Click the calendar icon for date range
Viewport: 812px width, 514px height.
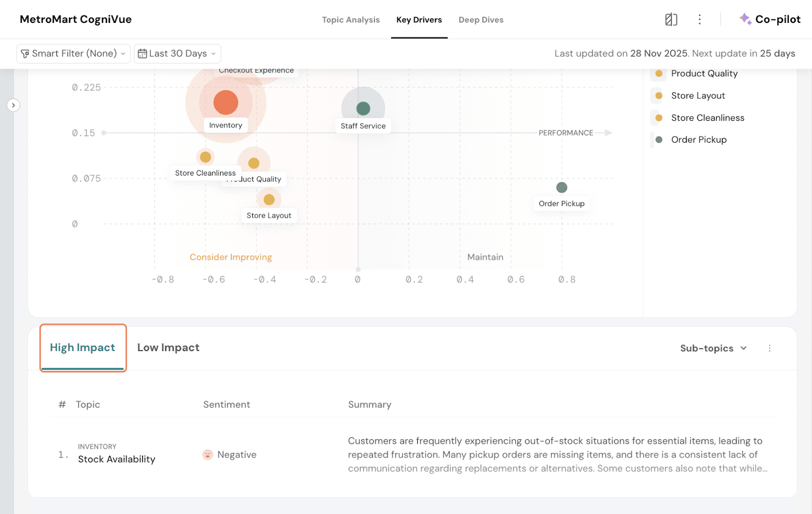(143, 54)
